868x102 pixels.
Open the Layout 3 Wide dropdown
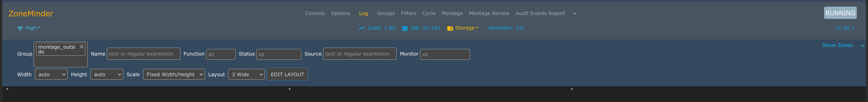coord(246,74)
